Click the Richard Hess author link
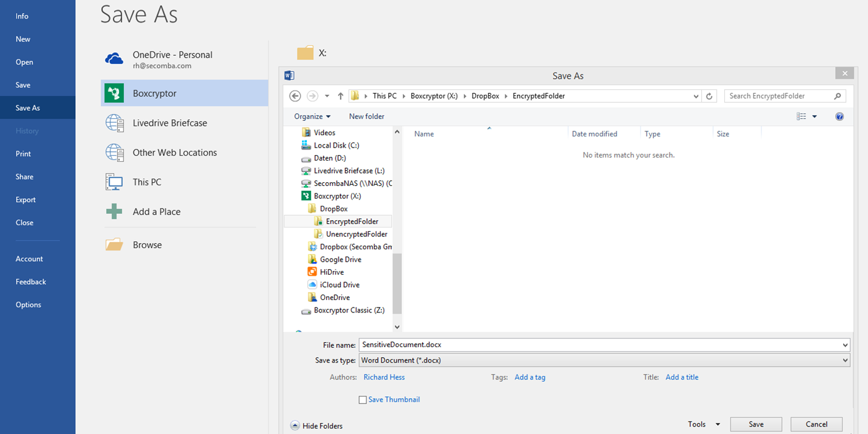 click(384, 377)
